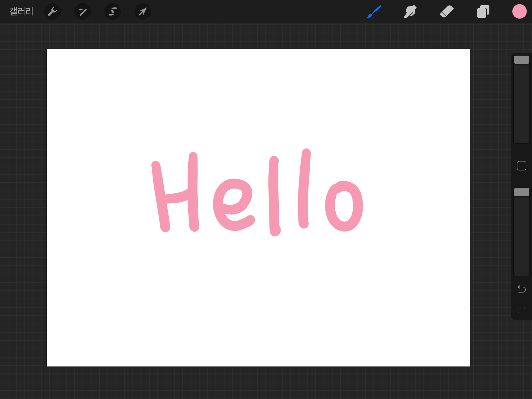
Task: Open the Actions wrench menu
Action: coord(52,11)
